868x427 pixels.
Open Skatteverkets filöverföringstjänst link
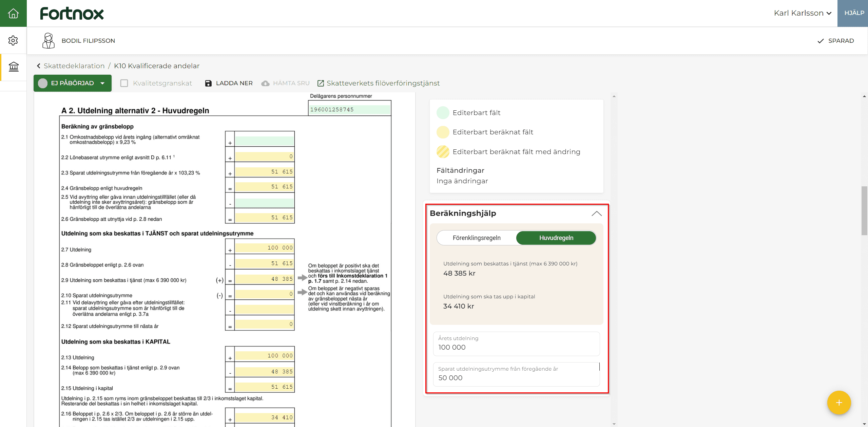coord(379,83)
